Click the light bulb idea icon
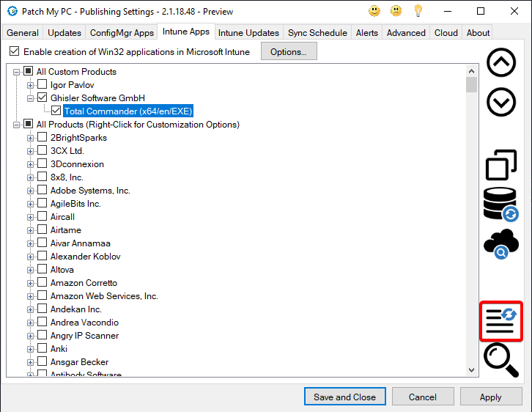The height and width of the screenshot is (412, 532). [418, 11]
